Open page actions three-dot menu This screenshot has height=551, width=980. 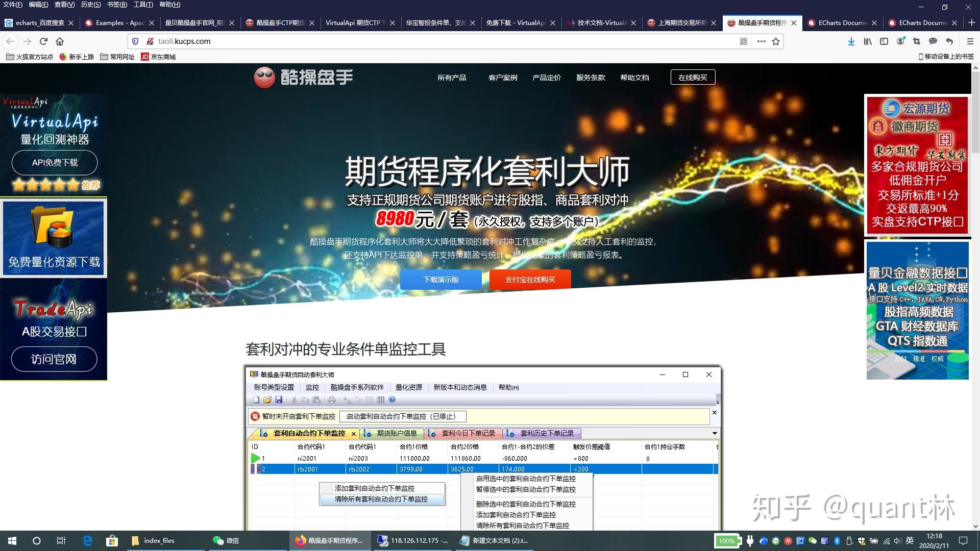tap(761, 41)
